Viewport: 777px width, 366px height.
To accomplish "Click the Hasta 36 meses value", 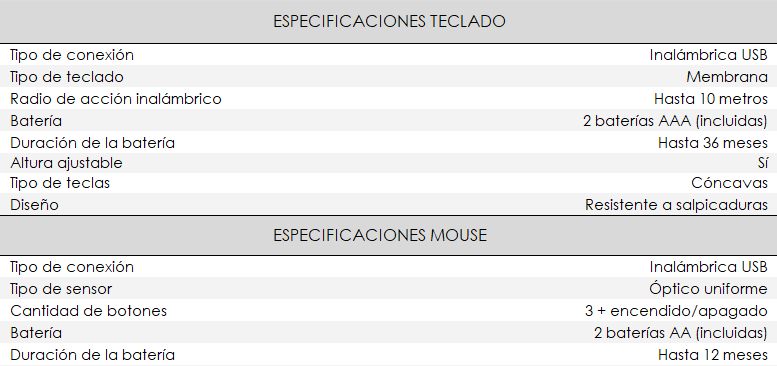I will (713, 143).
